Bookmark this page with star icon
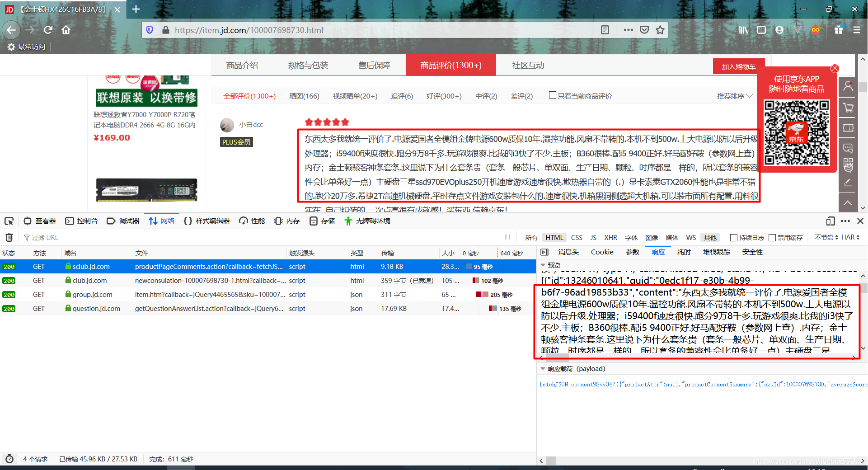The image size is (868, 470). (x=660, y=30)
